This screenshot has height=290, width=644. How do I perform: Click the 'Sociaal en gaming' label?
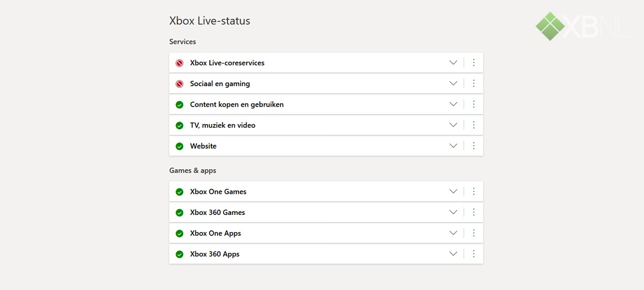[220, 83]
